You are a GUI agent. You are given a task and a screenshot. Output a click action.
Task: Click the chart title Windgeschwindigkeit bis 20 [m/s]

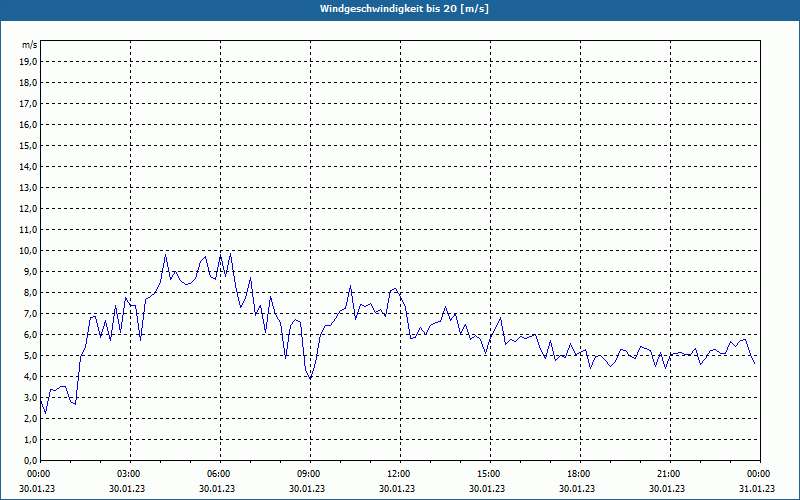click(404, 9)
